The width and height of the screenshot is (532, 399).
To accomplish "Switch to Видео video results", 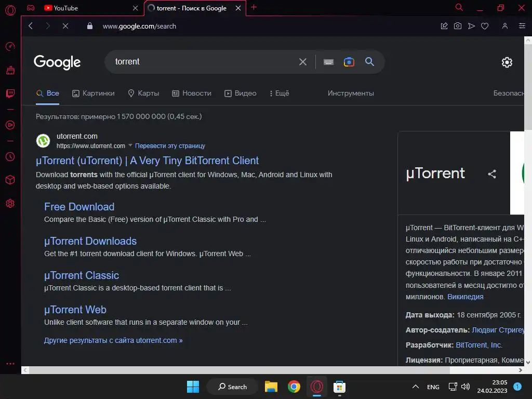I will 241,94.
